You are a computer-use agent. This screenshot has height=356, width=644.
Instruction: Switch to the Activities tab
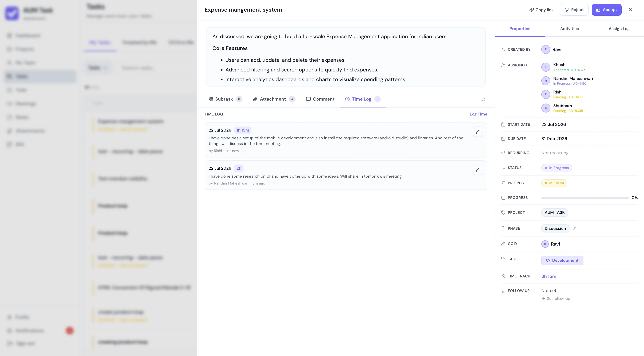click(569, 29)
